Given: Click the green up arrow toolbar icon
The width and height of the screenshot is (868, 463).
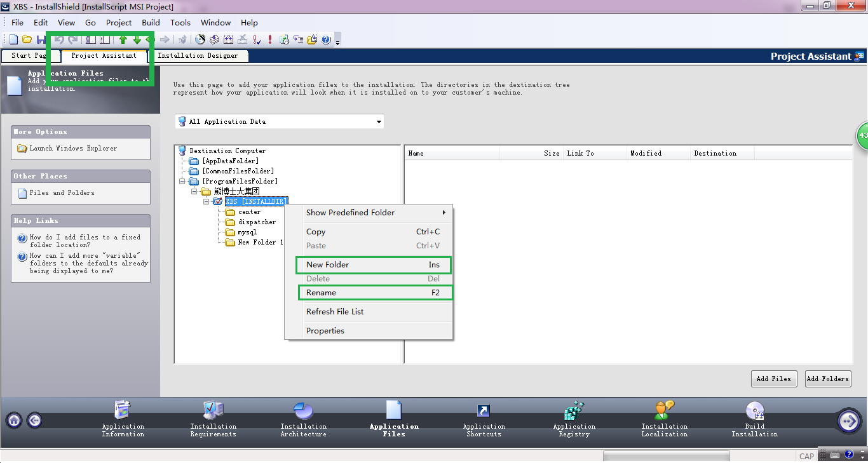Looking at the screenshot, I should pos(123,39).
